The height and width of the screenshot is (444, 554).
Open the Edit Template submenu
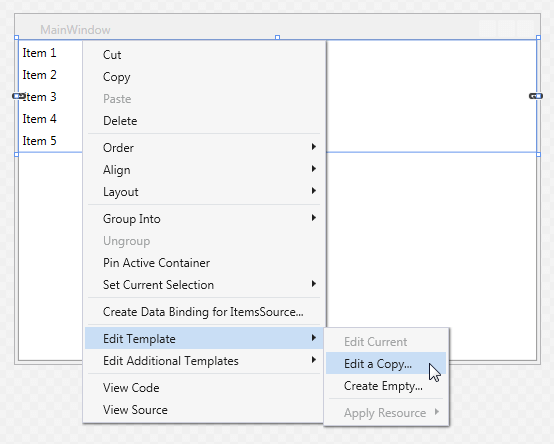(204, 338)
